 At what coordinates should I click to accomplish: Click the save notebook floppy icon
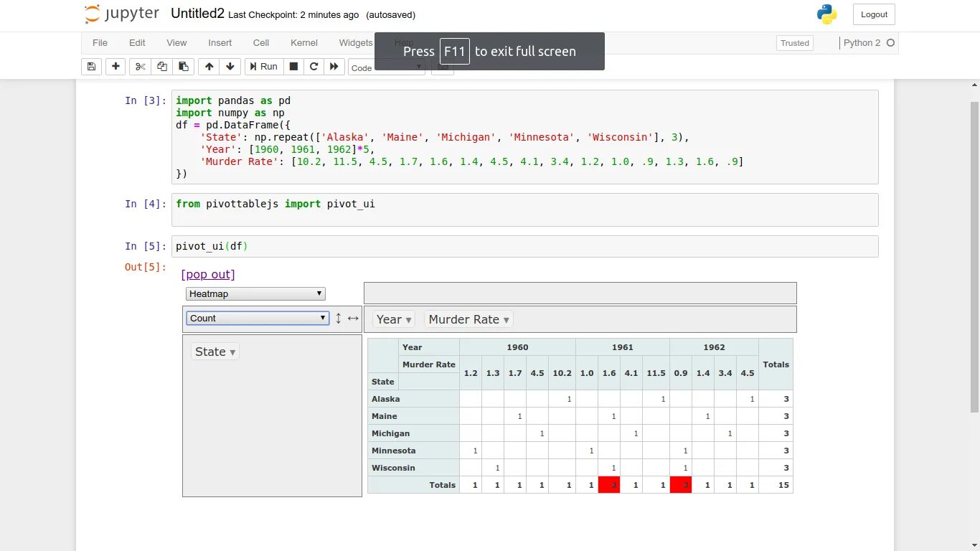[91, 67]
